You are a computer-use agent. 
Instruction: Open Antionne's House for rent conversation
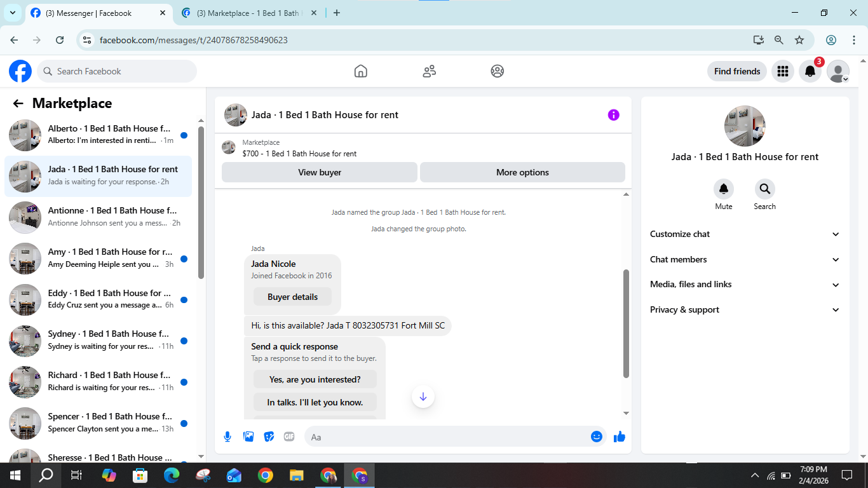[98, 217]
